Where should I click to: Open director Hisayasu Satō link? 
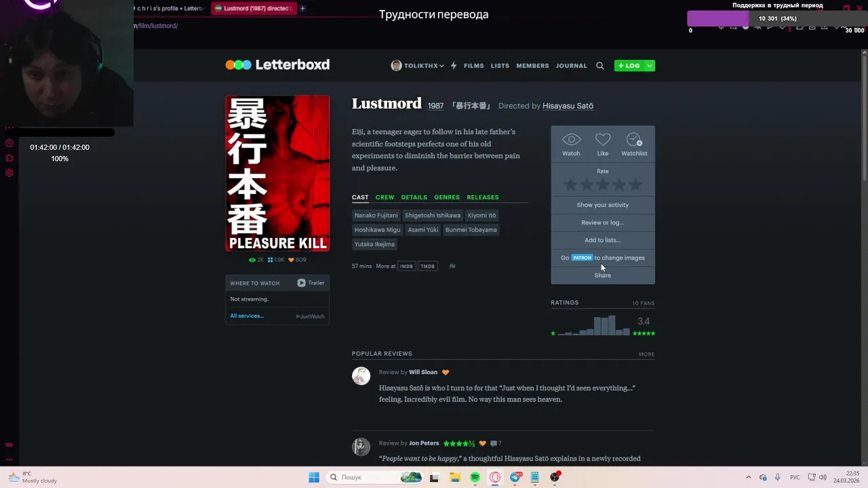click(568, 106)
